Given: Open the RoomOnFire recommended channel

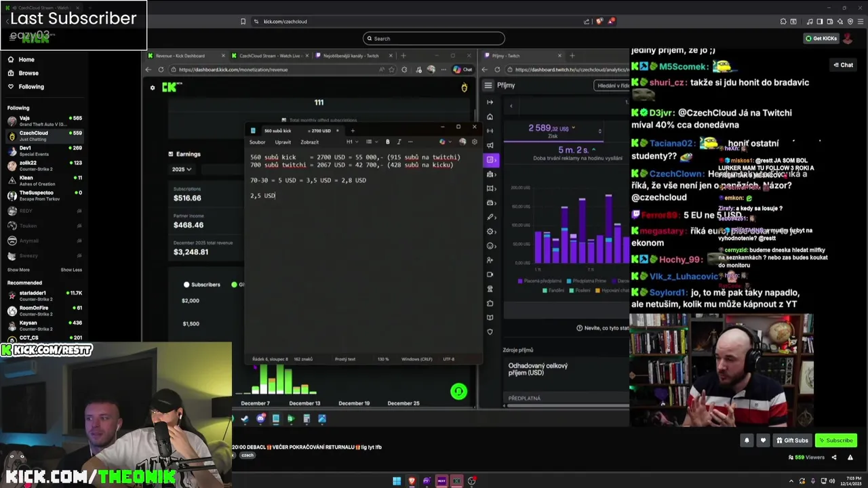Looking at the screenshot, I should tap(44, 310).
